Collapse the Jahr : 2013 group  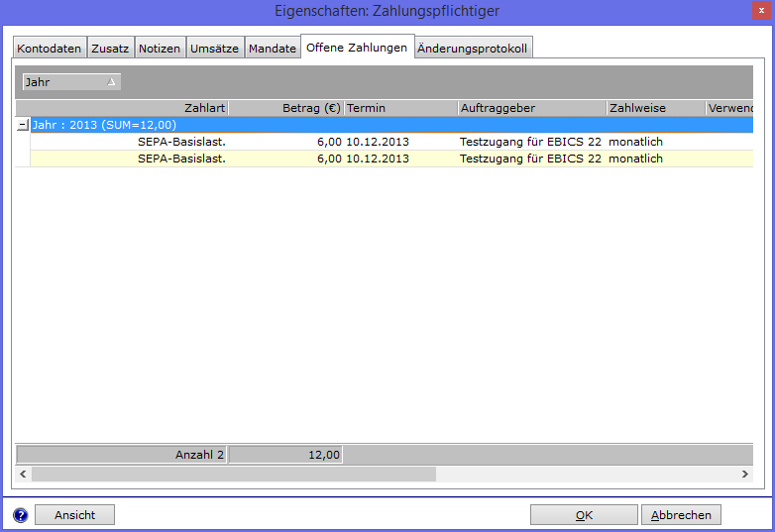click(23, 125)
